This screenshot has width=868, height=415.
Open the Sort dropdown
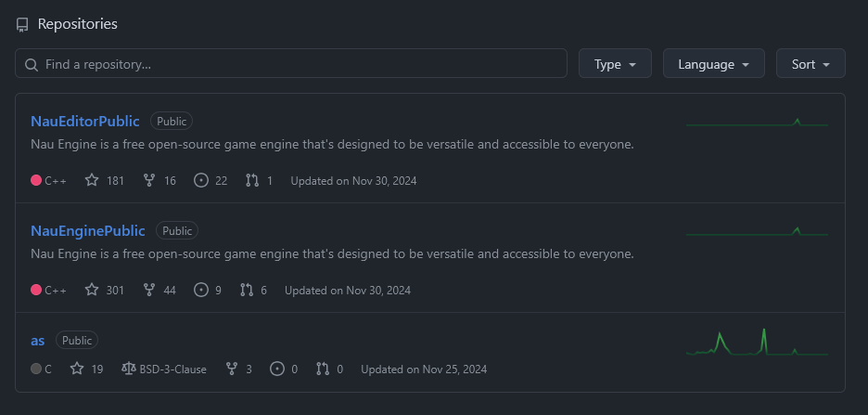point(811,64)
